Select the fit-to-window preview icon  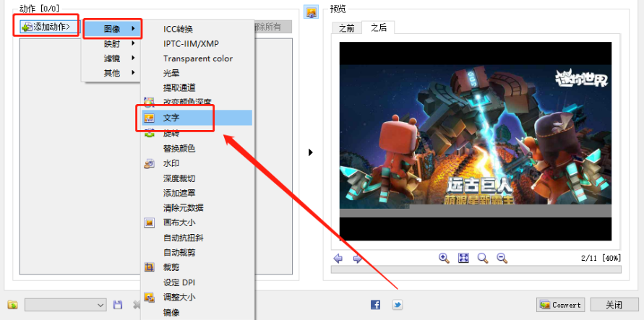(463, 258)
